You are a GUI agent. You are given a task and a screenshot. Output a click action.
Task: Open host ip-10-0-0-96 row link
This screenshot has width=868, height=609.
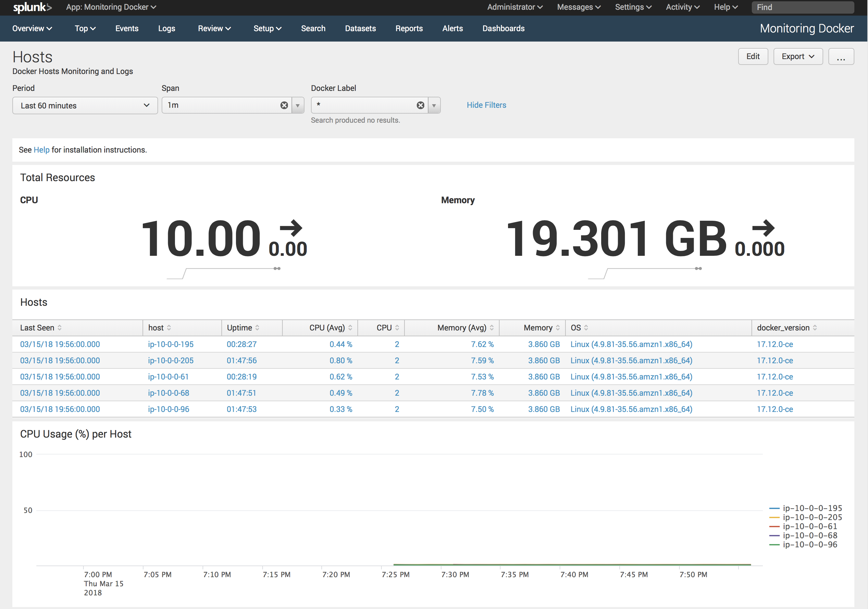click(x=168, y=409)
